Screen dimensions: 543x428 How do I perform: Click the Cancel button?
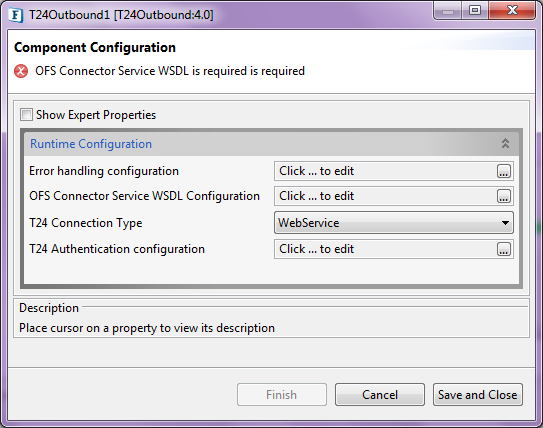[380, 394]
